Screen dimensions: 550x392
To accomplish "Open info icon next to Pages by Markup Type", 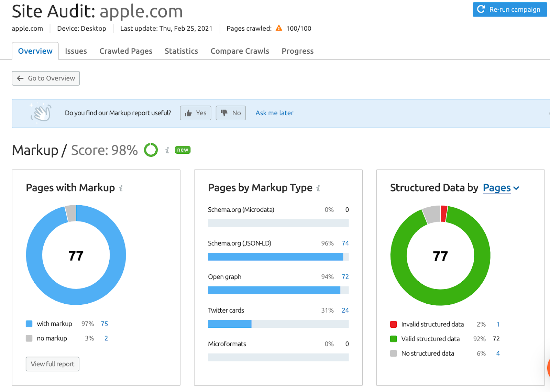I will point(318,188).
